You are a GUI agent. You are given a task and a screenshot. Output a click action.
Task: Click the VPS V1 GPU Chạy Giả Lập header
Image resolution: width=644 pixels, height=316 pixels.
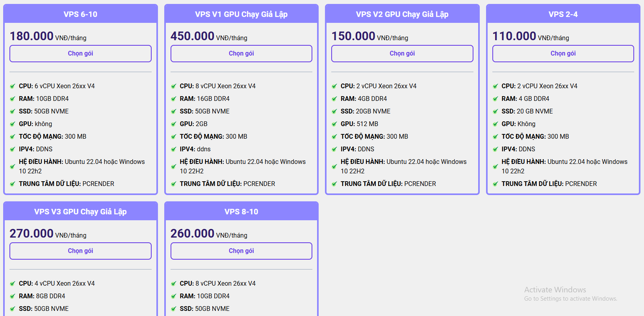coord(241,14)
